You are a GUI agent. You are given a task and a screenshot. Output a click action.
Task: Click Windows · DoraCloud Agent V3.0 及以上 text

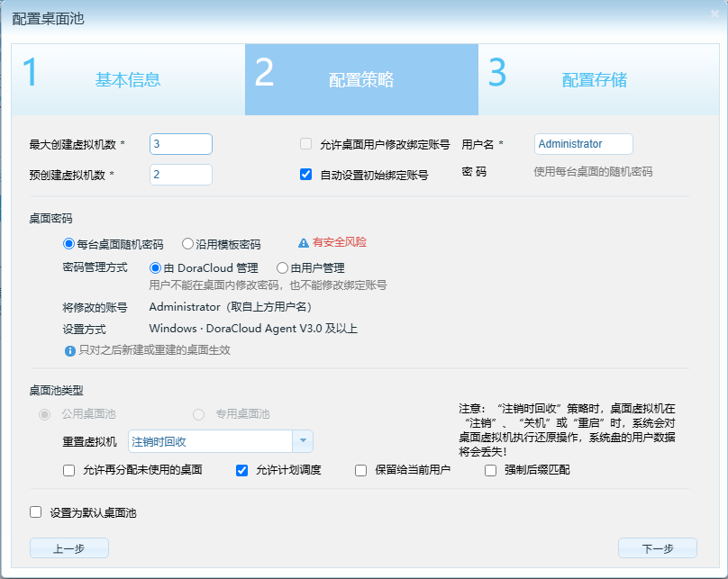253,329
